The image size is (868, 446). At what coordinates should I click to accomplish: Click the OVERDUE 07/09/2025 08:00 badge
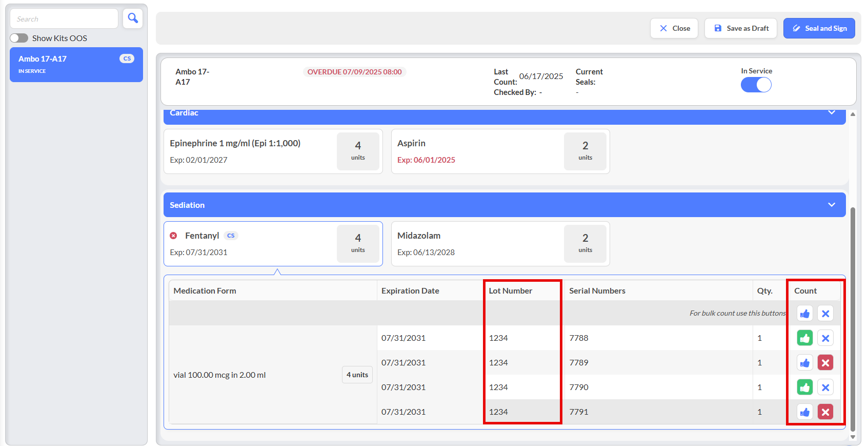point(354,72)
